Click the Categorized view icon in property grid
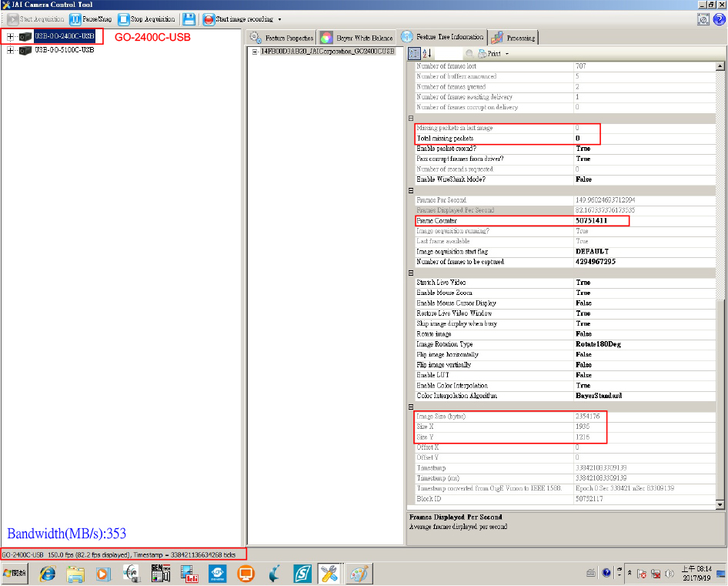The height and width of the screenshot is (586, 728). coord(415,53)
